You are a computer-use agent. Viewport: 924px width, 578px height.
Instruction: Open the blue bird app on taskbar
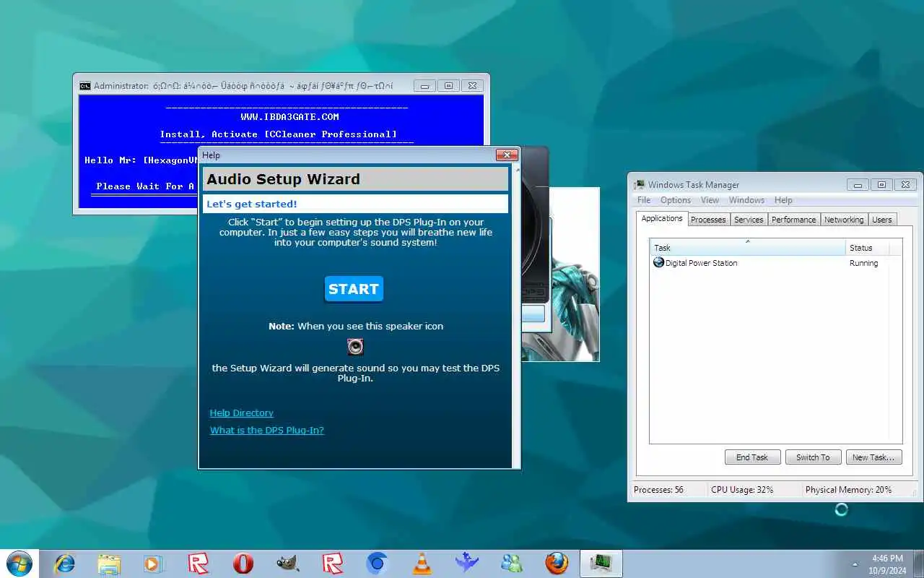click(467, 563)
